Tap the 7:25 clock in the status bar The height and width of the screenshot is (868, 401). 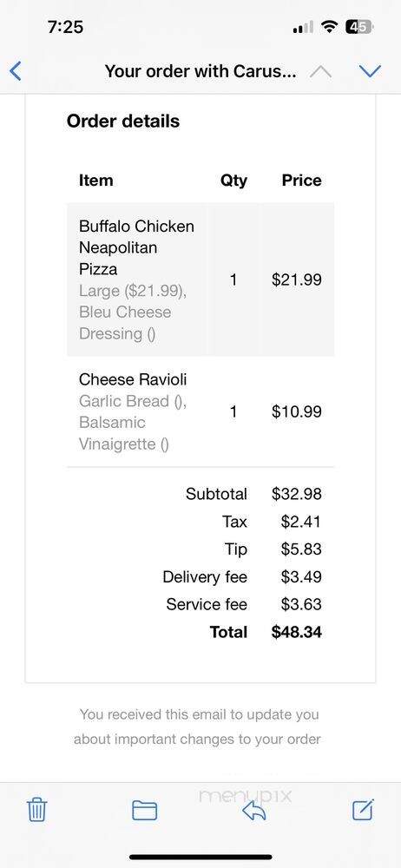[65, 27]
